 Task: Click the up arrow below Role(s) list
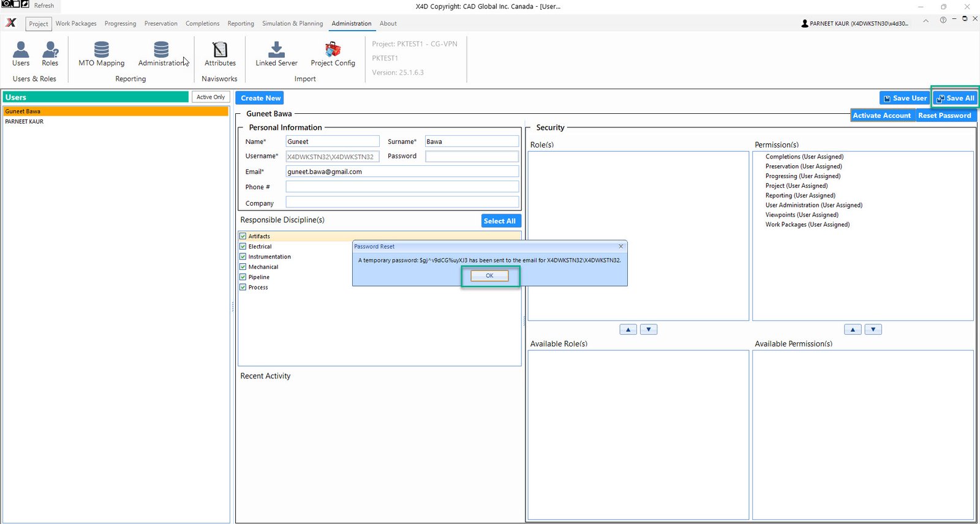click(x=628, y=329)
